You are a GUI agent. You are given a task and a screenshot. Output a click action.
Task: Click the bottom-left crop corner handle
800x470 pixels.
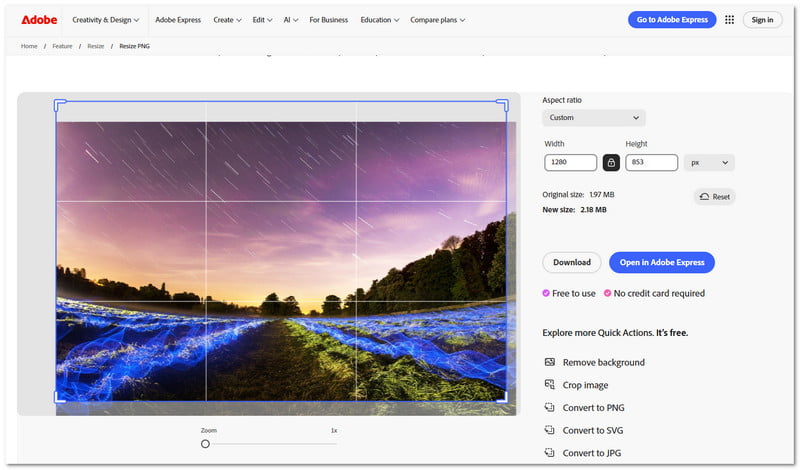(60, 397)
